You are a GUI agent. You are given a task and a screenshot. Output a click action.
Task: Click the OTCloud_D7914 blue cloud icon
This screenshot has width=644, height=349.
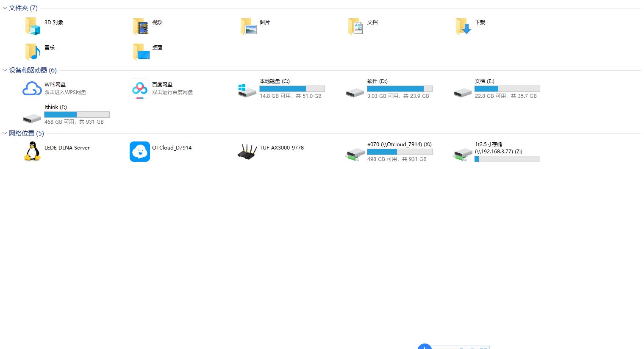click(140, 152)
